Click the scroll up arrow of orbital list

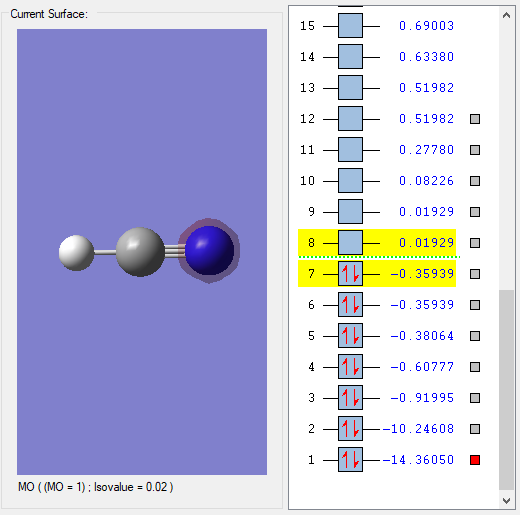pyautogui.click(x=506, y=15)
